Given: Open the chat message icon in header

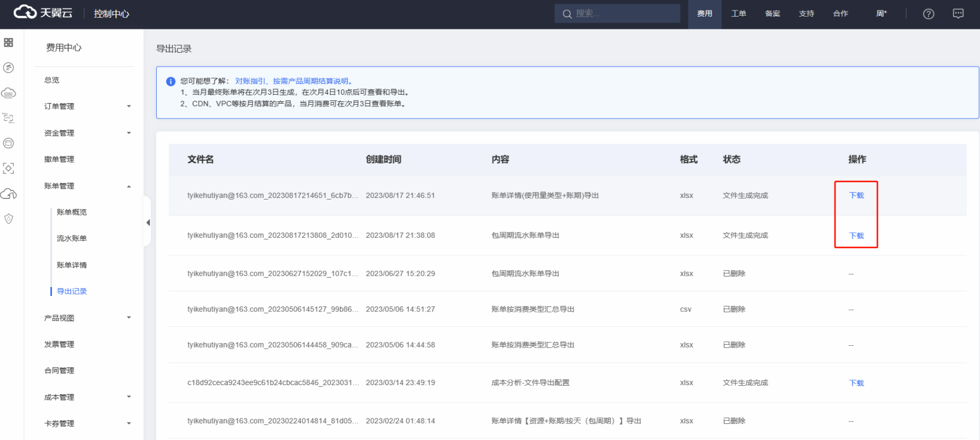Looking at the screenshot, I should pos(958,14).
